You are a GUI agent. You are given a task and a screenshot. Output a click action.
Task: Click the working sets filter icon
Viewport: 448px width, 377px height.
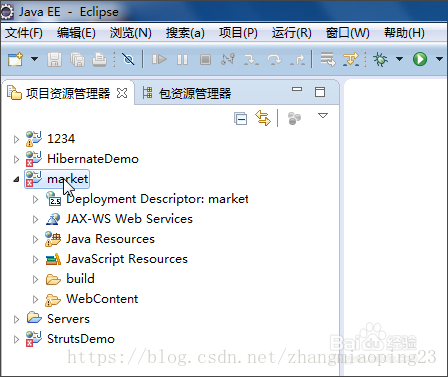click(294, 118)
